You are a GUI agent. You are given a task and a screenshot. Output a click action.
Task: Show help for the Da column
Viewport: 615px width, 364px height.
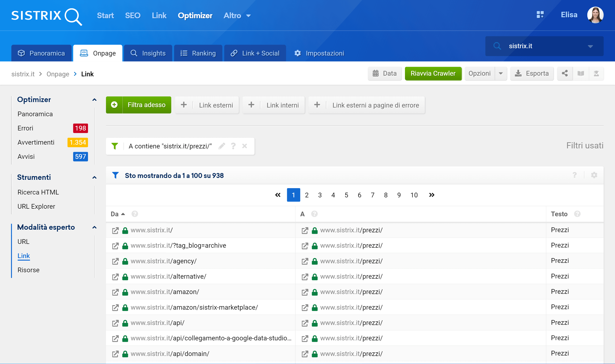[x=135, y=214]
